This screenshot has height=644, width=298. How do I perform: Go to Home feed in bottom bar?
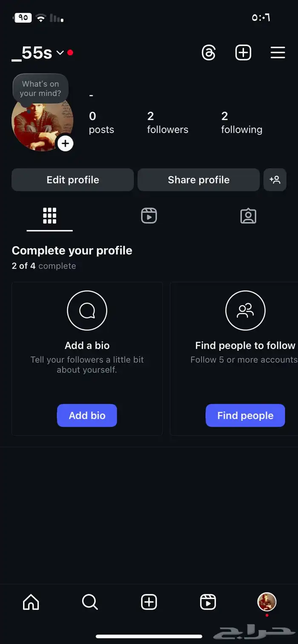(31, 602)
